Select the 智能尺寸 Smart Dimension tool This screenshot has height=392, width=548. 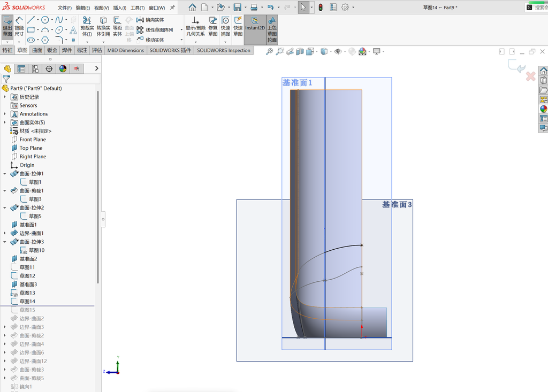tap(19, 27)
